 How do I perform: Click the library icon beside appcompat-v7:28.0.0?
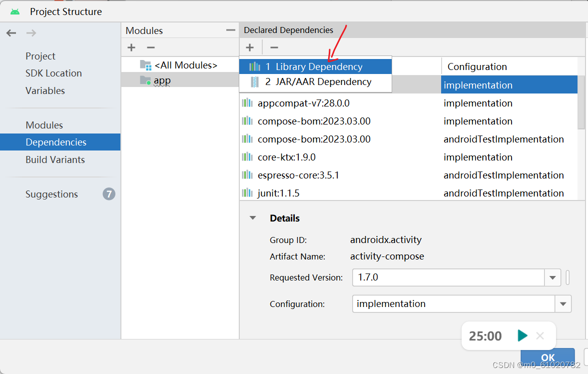(248, 103)
